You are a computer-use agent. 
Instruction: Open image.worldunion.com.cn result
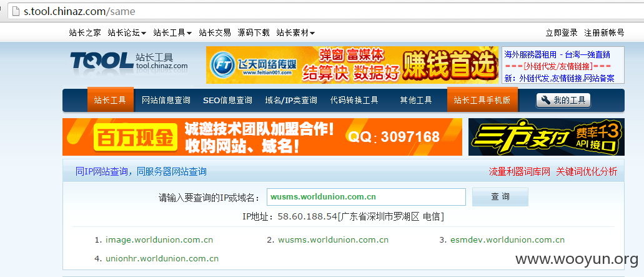coord(159,239)
